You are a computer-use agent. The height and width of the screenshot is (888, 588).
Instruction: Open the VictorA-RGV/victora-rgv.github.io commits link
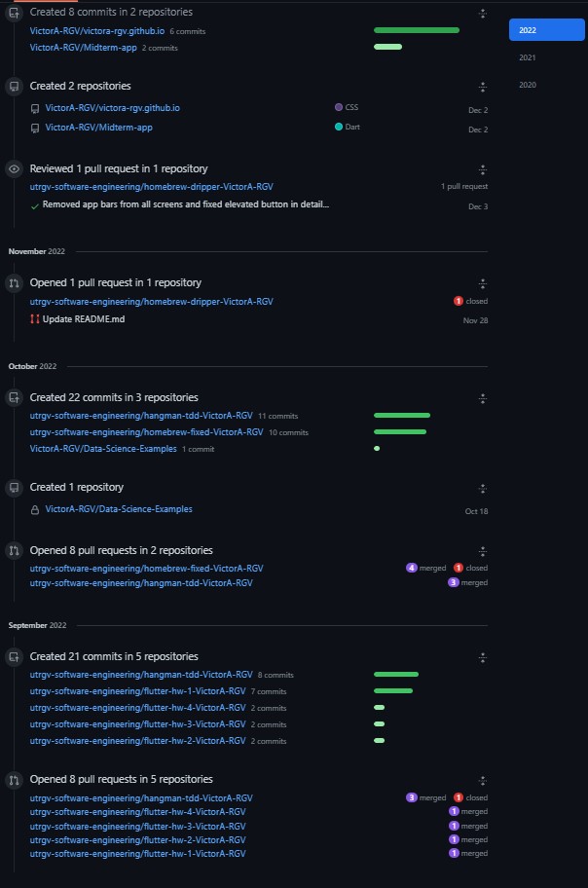pos(96,31)
